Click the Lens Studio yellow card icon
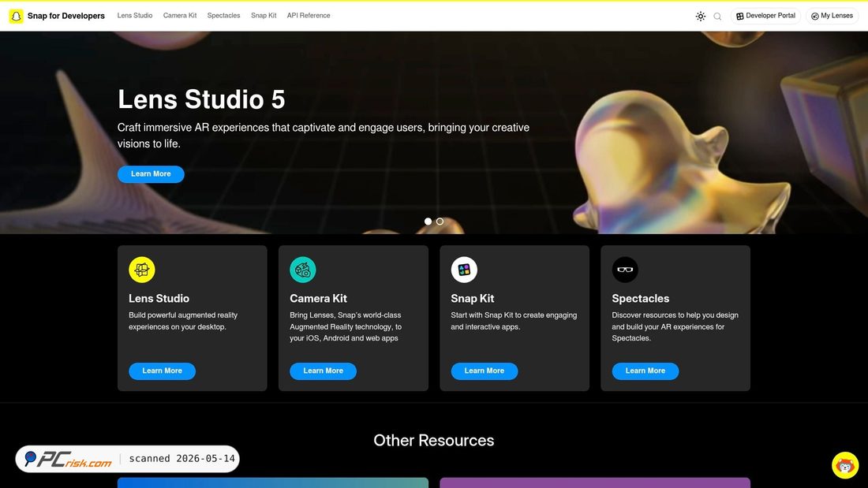This screenshot has width=868, height=488. (142, 270)
